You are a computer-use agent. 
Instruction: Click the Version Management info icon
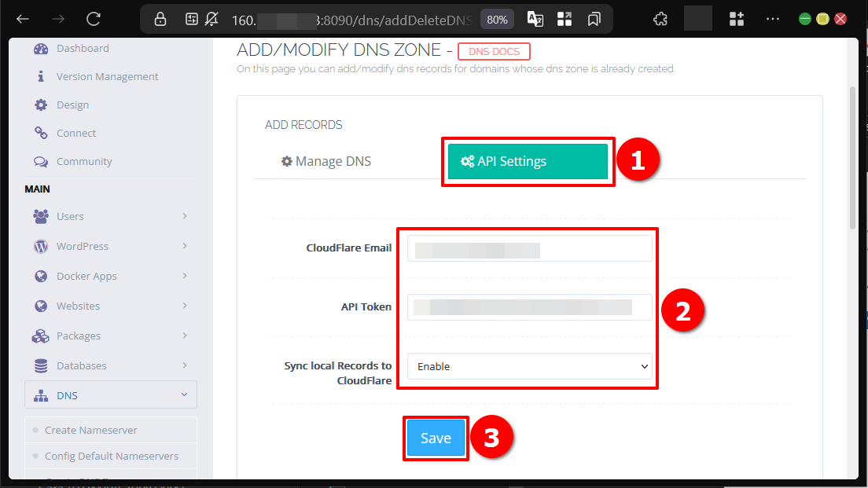pos(40,76)
